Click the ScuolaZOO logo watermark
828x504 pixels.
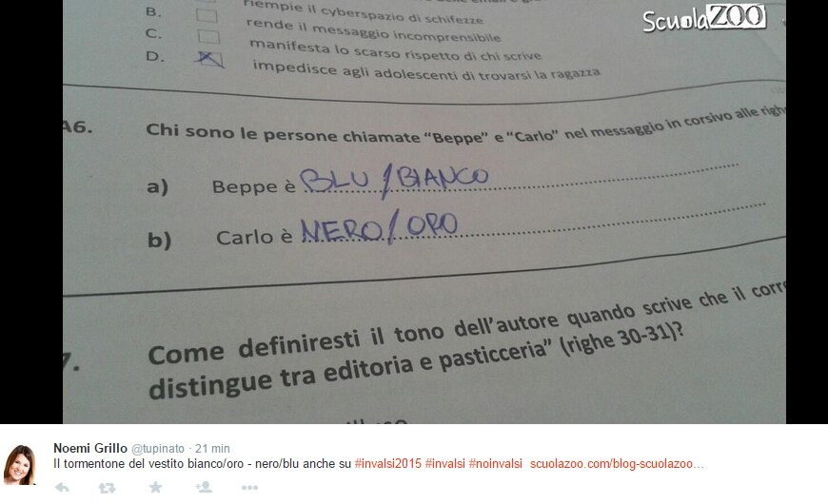[704, 18]
